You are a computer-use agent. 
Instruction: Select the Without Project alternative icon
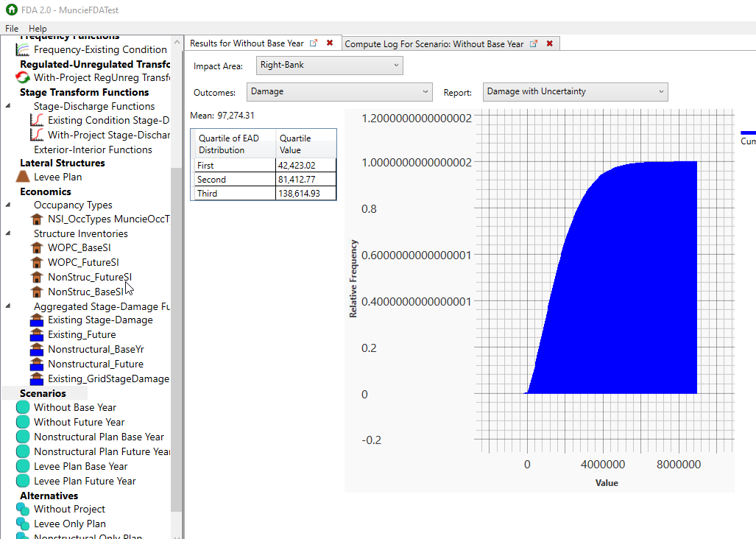21,509
